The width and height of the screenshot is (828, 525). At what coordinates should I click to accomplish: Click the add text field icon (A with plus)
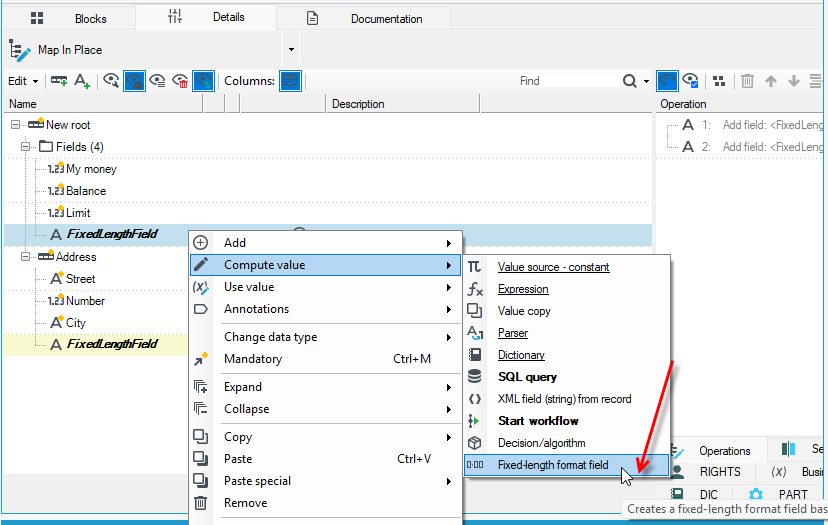click(x=82, y=81)
